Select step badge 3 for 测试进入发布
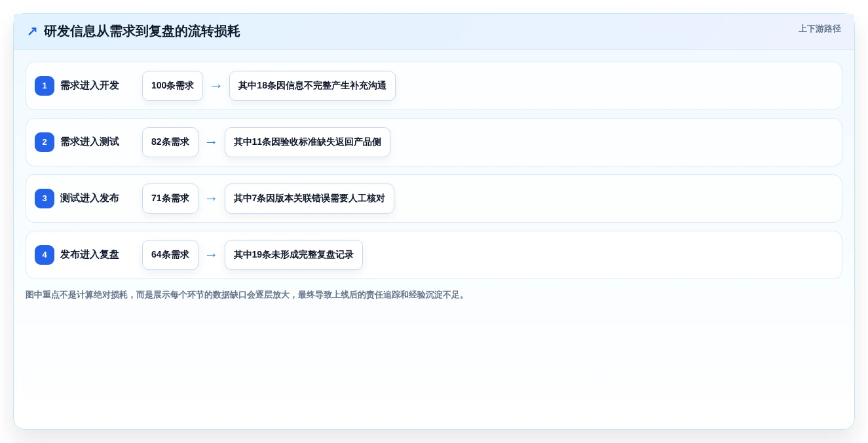 [45, 199]
